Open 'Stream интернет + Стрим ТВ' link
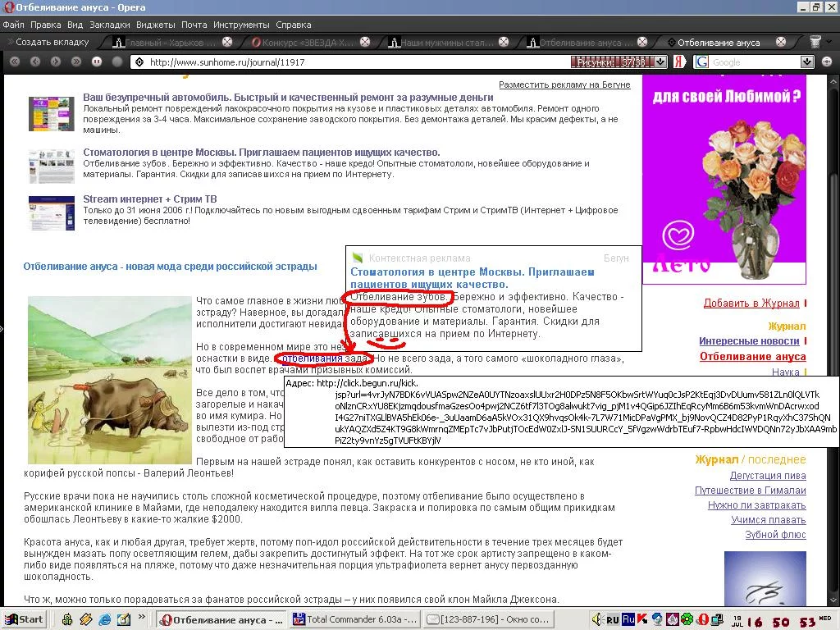 [x=150, y=199]
